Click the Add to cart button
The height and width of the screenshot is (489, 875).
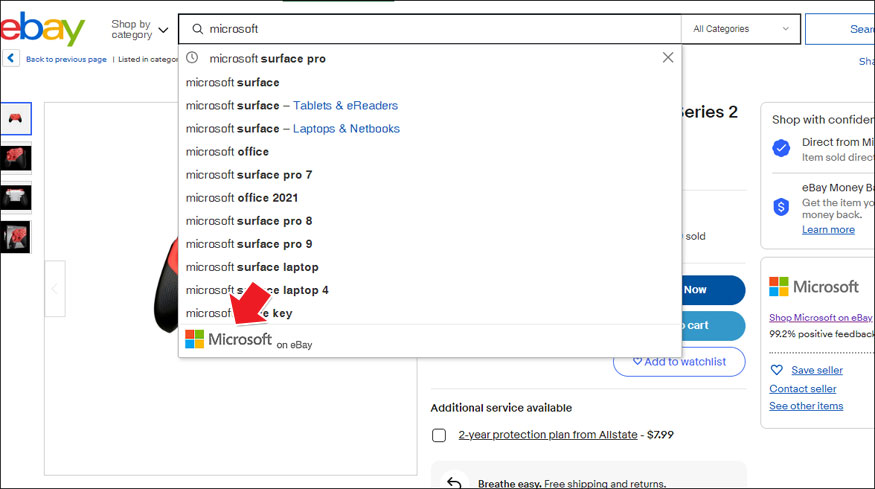click(x=713, y=325)
